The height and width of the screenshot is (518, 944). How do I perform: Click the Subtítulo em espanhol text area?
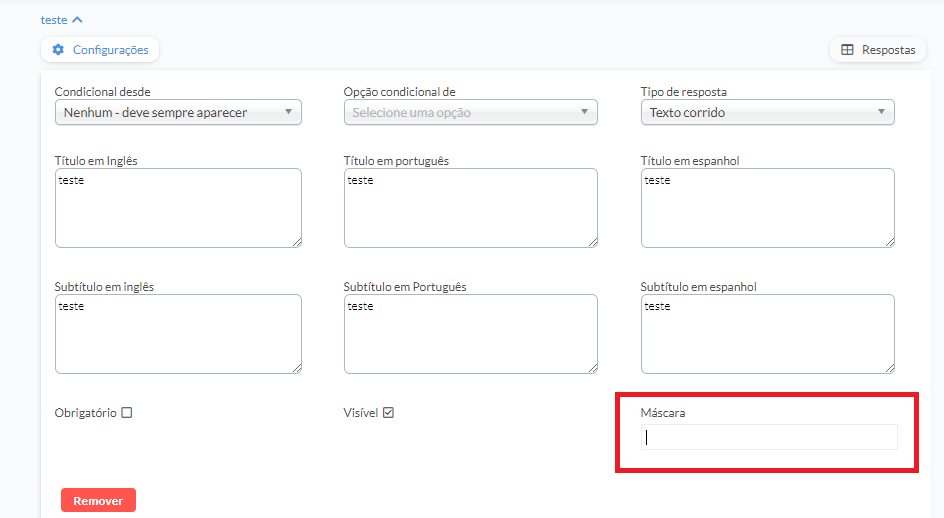[768, 334]
